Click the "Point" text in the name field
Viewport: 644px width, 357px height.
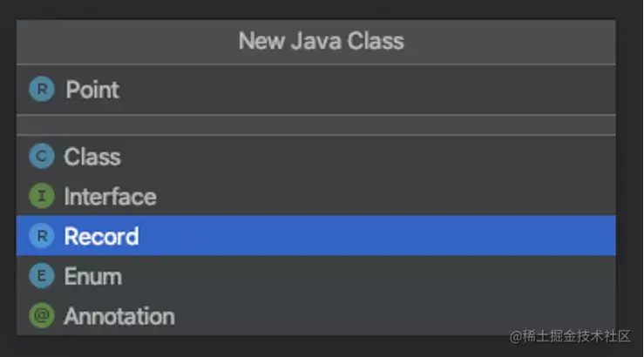(x=92, y=89)
